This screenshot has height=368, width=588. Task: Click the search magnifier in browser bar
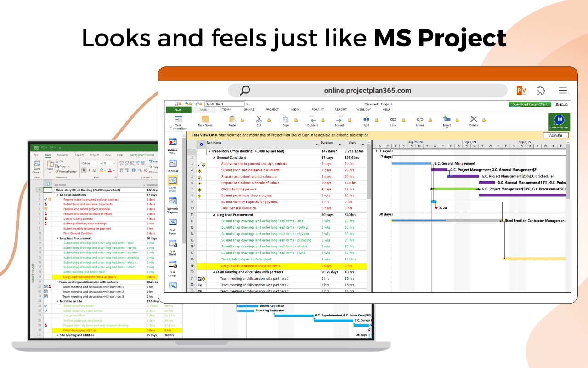tap(245, 90)
